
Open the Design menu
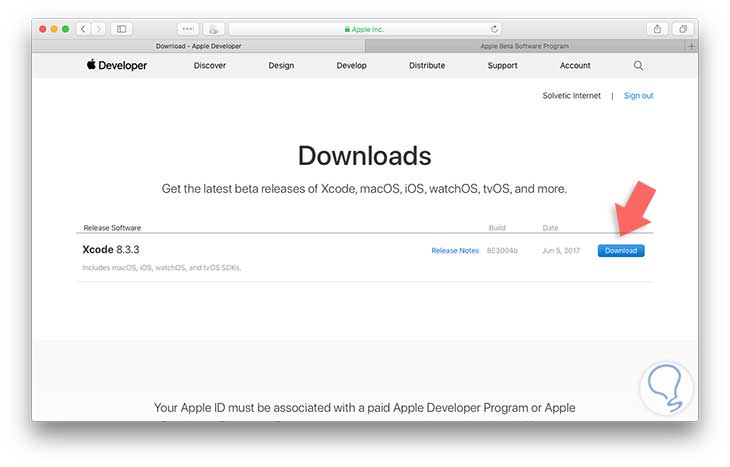pos(281,66)
